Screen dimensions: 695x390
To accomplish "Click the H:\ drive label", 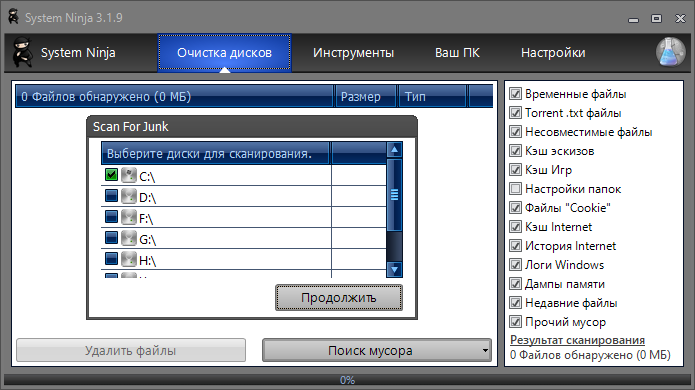I will pyautogui.click(x=147, y=261).
